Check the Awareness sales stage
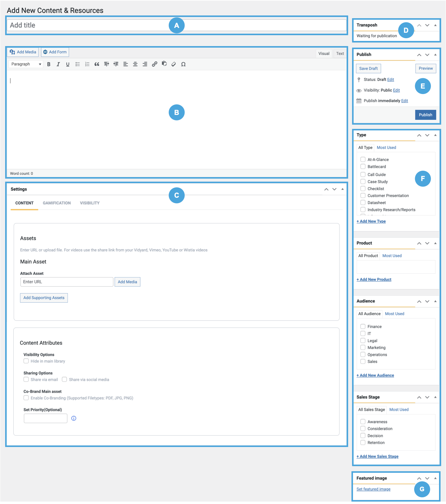Image resolution: width=446 pixels, height=504 pixels. [x=363, y=422]
